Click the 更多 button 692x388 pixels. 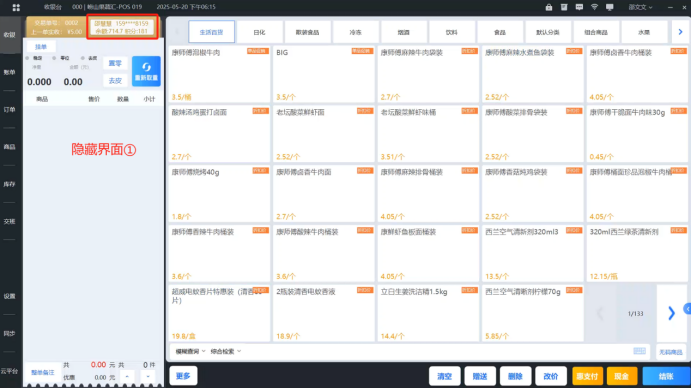click(x=183, y=376)
